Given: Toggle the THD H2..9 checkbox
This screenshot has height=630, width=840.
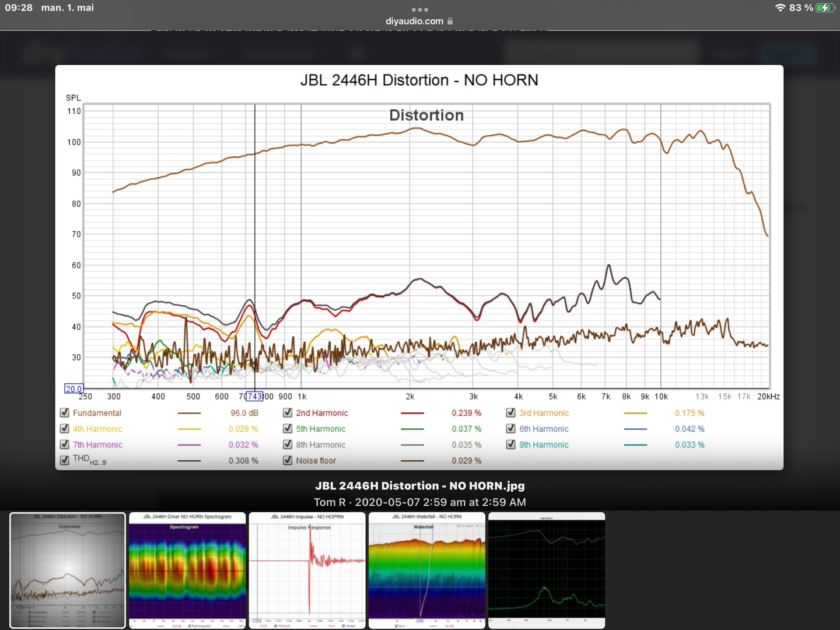Looking at the screenshot, I should 65,460.
